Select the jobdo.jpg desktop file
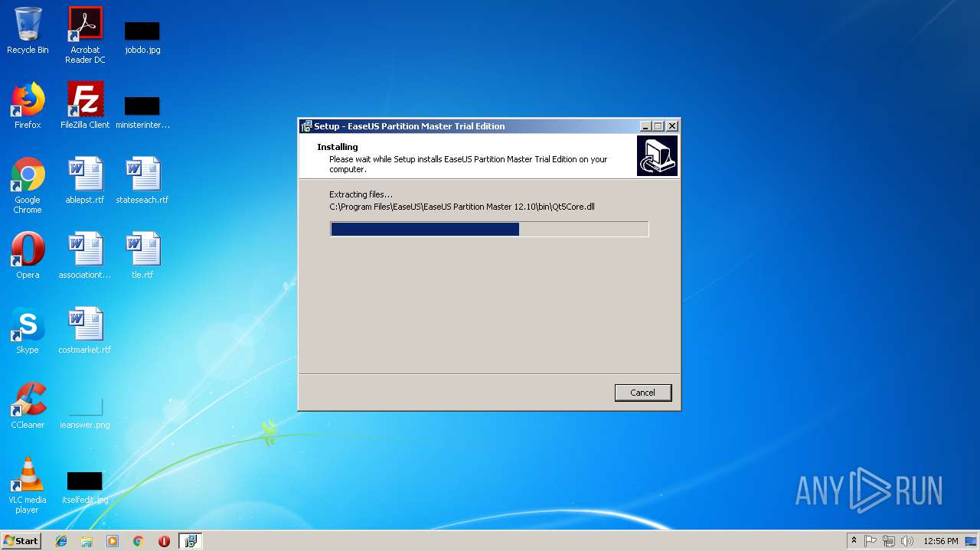 click(x=142, y=37)
